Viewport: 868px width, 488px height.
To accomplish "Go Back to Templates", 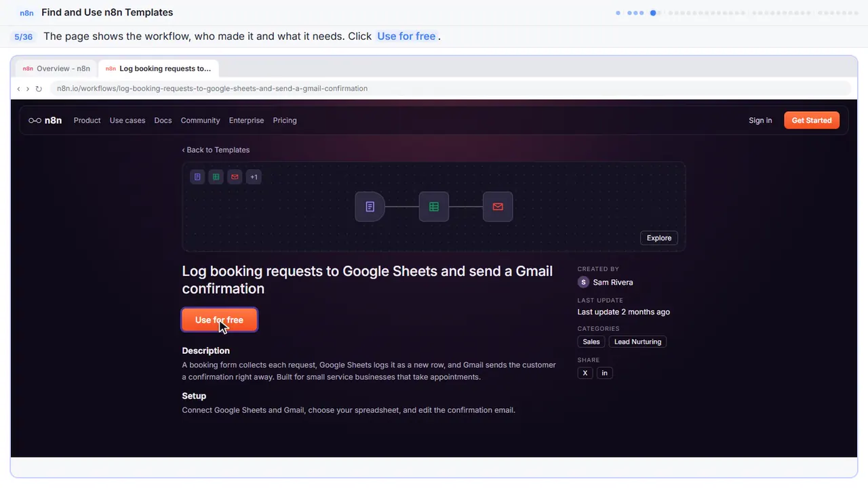I will point(216,150).
